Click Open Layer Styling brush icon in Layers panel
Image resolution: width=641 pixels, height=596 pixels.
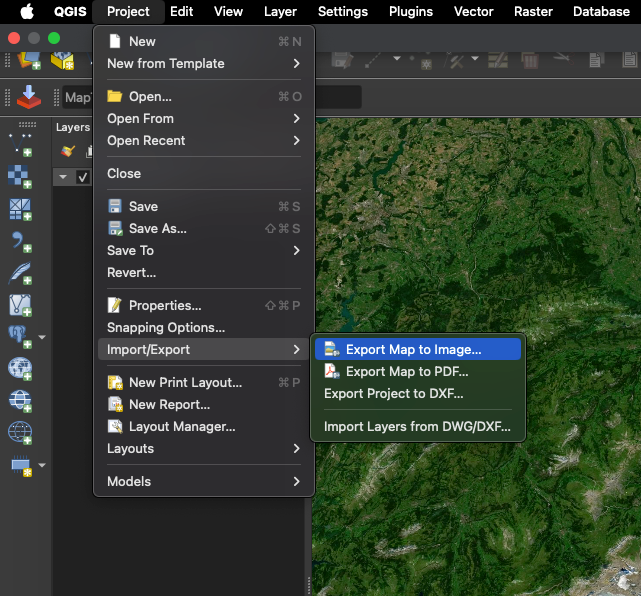[67, 151]
